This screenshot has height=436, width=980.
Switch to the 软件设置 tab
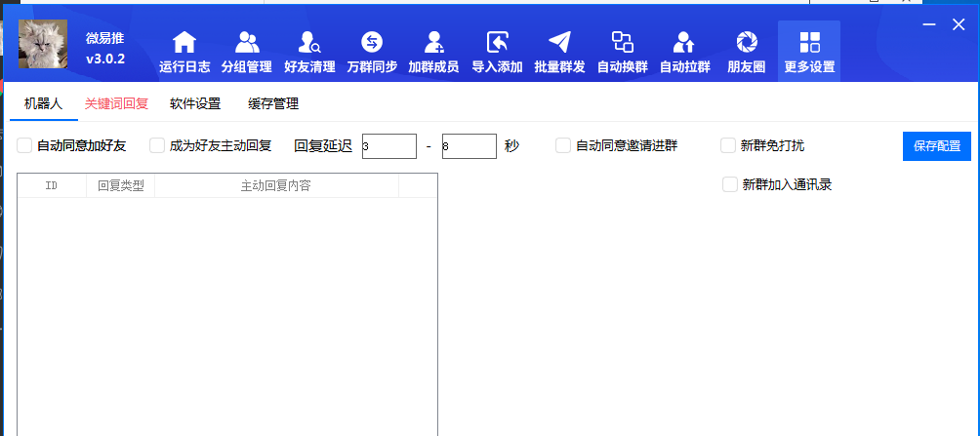pos(195,103)
